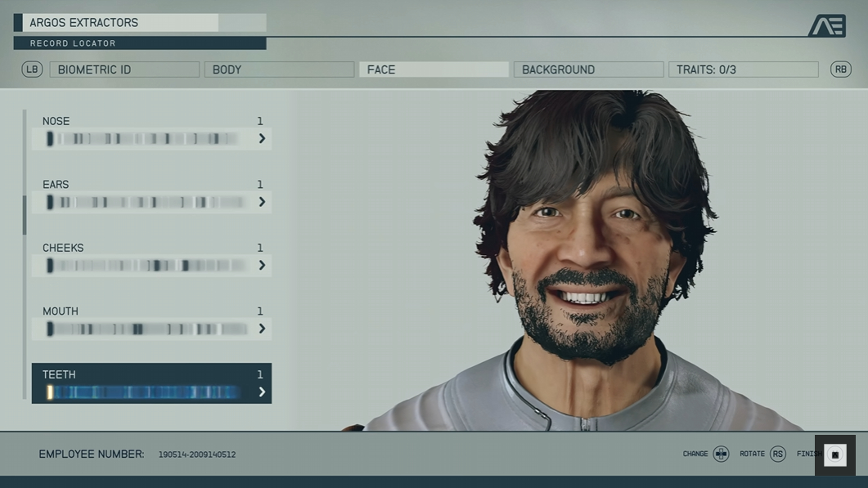This screenshot has width=868, height=488.
Task: Advance Teeth option with right chevron
Action: pos(262,392)
